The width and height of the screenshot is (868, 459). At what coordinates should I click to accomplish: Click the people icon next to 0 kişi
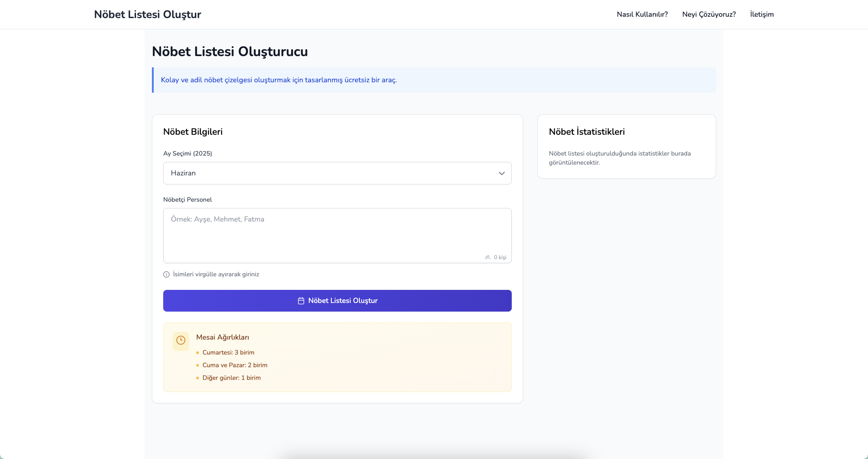487,257
